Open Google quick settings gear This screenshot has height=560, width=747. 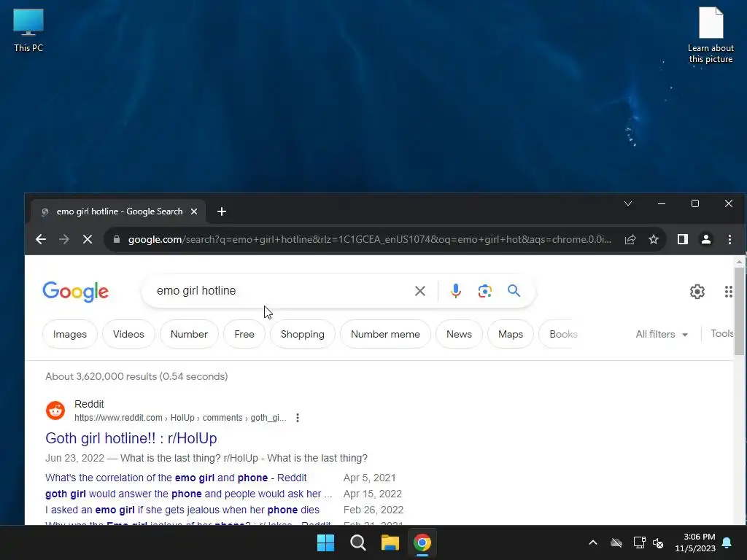point(697,292)
